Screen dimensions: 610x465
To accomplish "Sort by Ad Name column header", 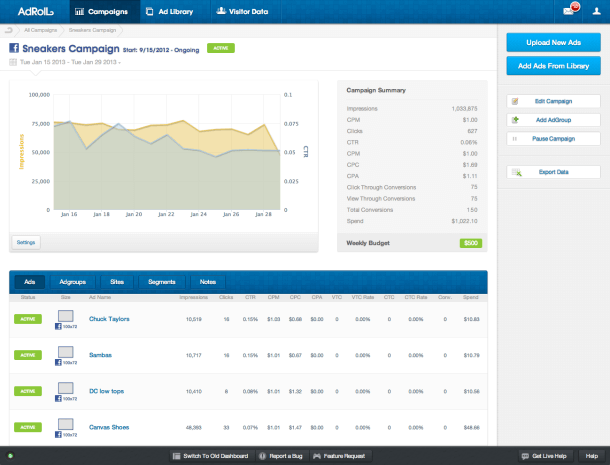I will [100, 297].
